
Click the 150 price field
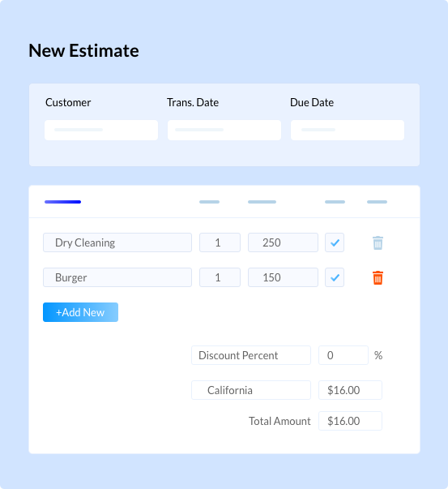tap(283, 277)
